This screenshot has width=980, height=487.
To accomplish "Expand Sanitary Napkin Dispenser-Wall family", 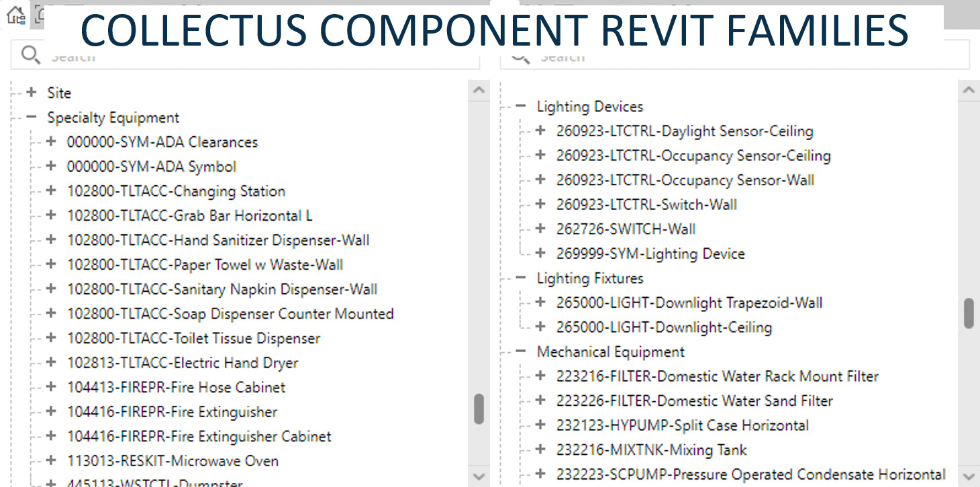I will point(51,289).
